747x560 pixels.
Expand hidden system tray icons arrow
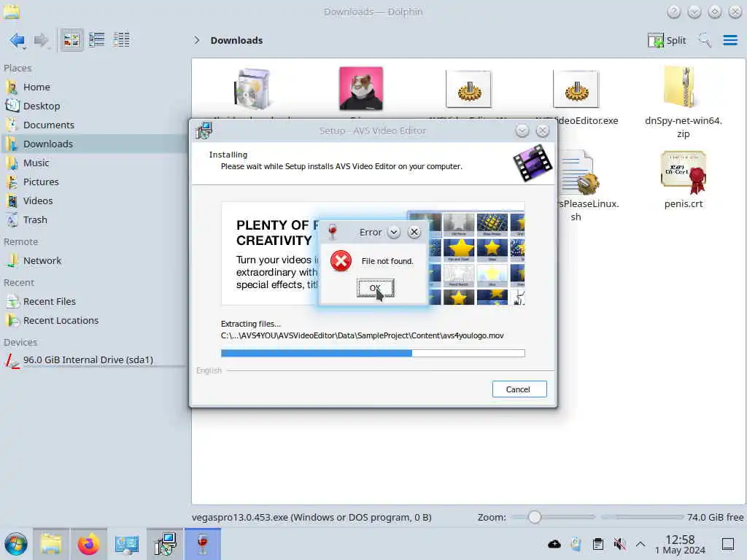tap(640, 544)
